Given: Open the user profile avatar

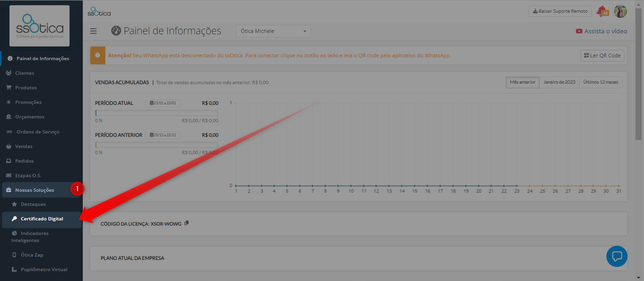Looking at the screenshot, I should coord(620,11).
